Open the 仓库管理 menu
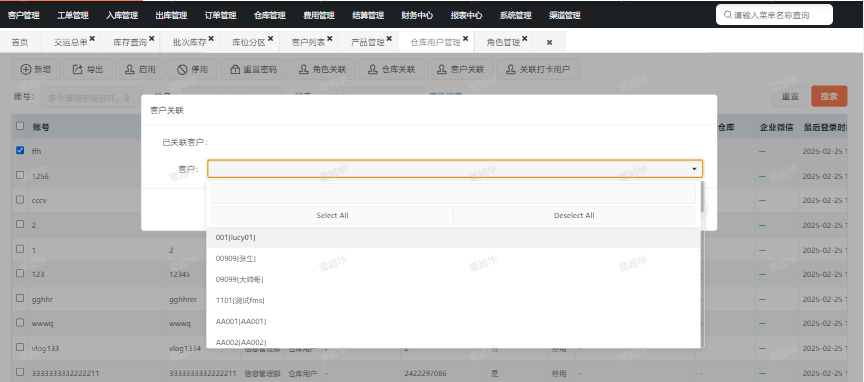Viewport: 864px width, 382px height. [x=269, y=15]
